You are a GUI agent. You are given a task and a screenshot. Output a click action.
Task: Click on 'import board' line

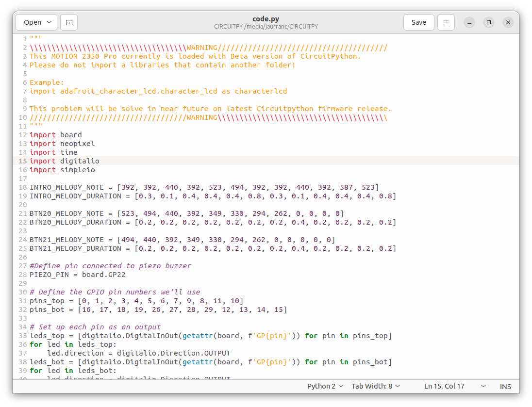[x=56, y=135]
